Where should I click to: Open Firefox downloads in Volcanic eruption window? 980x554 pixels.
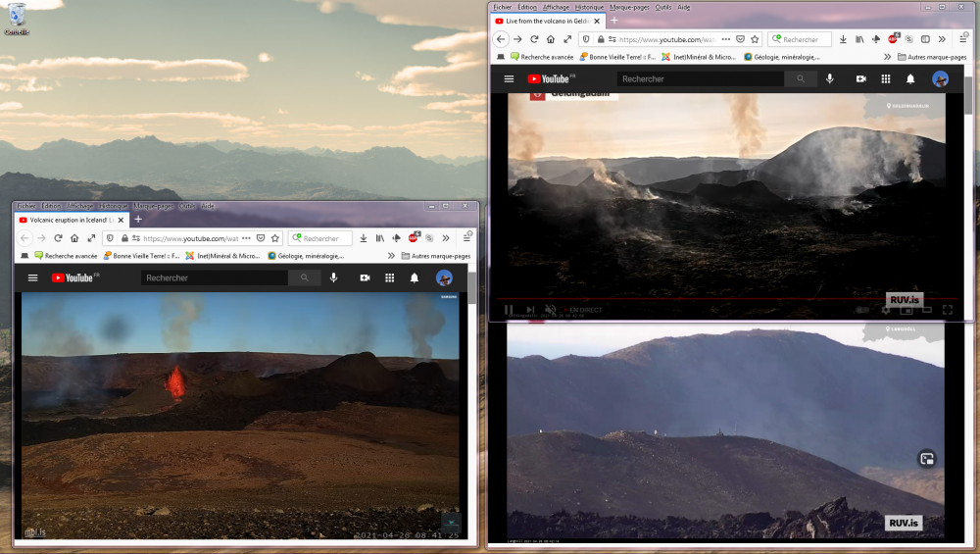tap(363, 238)
